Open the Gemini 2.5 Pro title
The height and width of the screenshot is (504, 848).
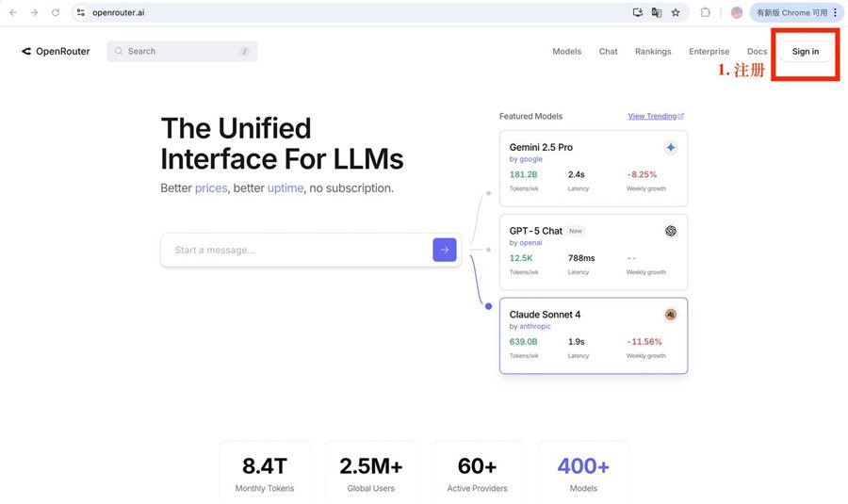(541, 147)
